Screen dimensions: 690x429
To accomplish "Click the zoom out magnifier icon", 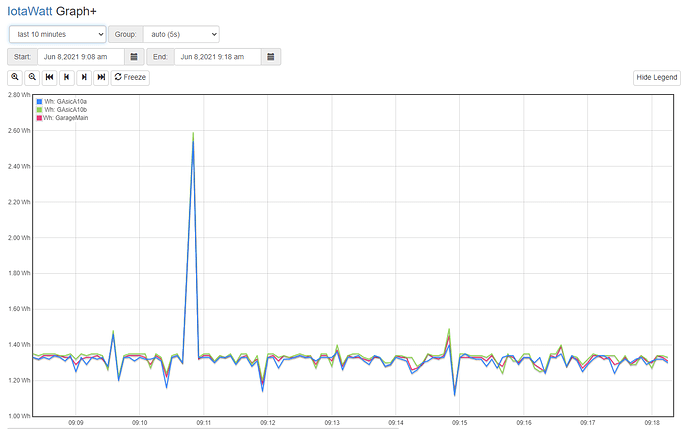I will (32, 77).
